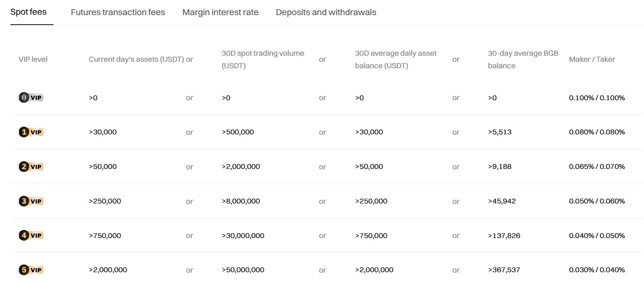Click the 30D spot trading volume header
644x283 pixels.
(x=263, y=59)
